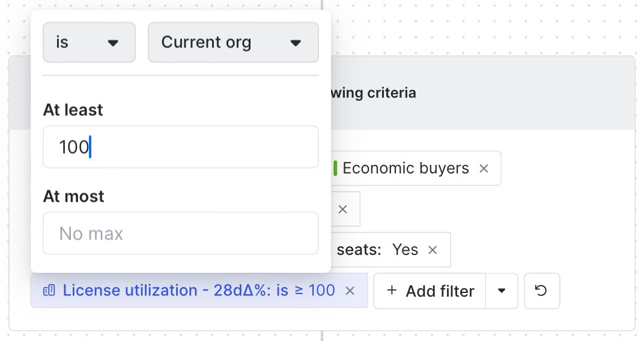
Task: Open the "Current org" dropdown
Action: tap(233, 42)
